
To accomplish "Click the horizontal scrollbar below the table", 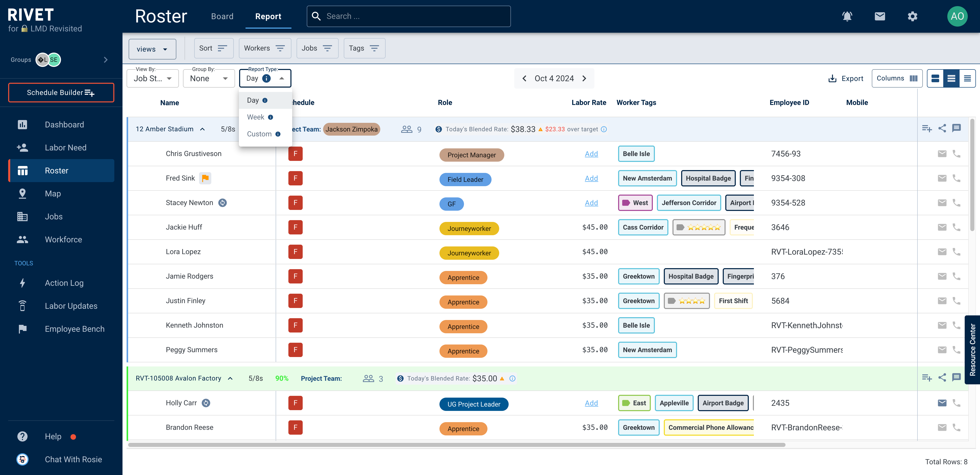I will click(x=457, y=445).
